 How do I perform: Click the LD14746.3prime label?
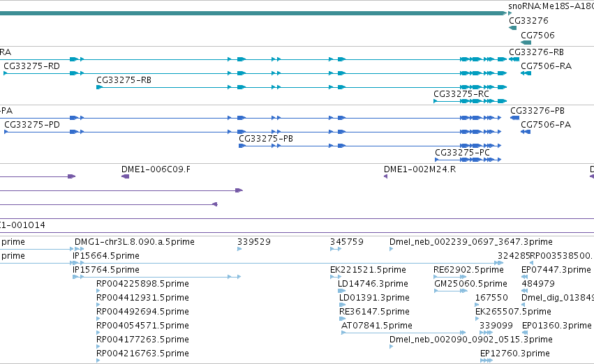(373, 284)
